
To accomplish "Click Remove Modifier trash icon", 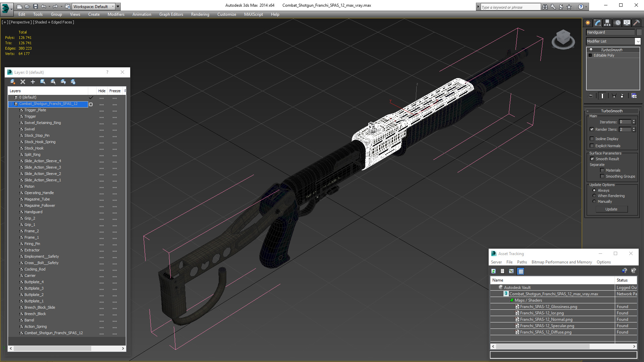I will point(622,96).
